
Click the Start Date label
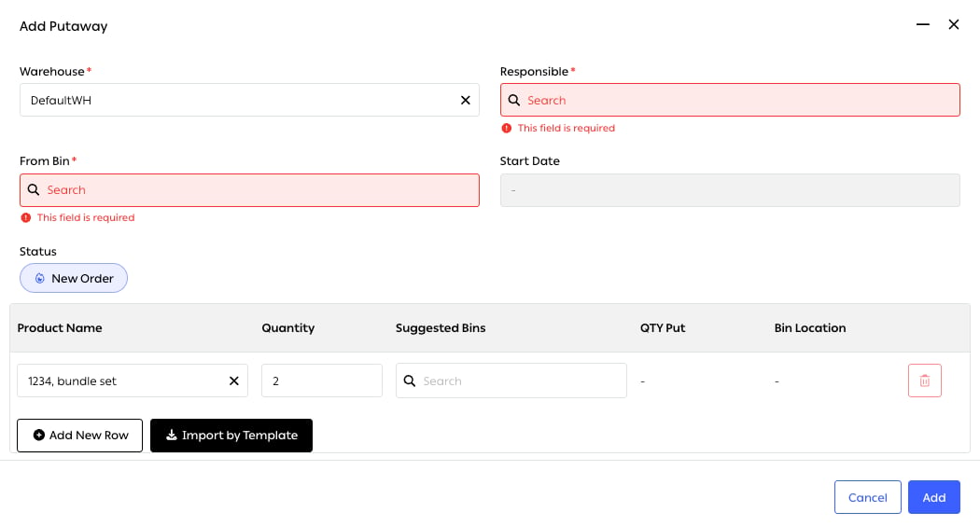[529, 161]
